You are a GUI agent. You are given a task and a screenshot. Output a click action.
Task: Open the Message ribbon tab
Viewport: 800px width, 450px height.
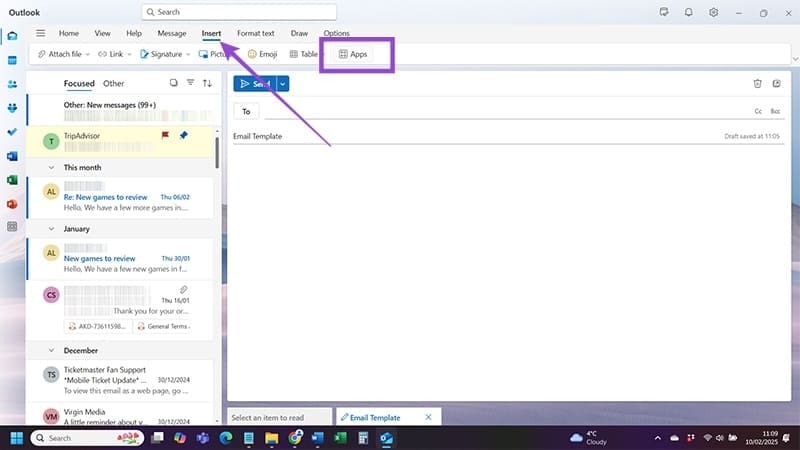[x=171, y=33]
